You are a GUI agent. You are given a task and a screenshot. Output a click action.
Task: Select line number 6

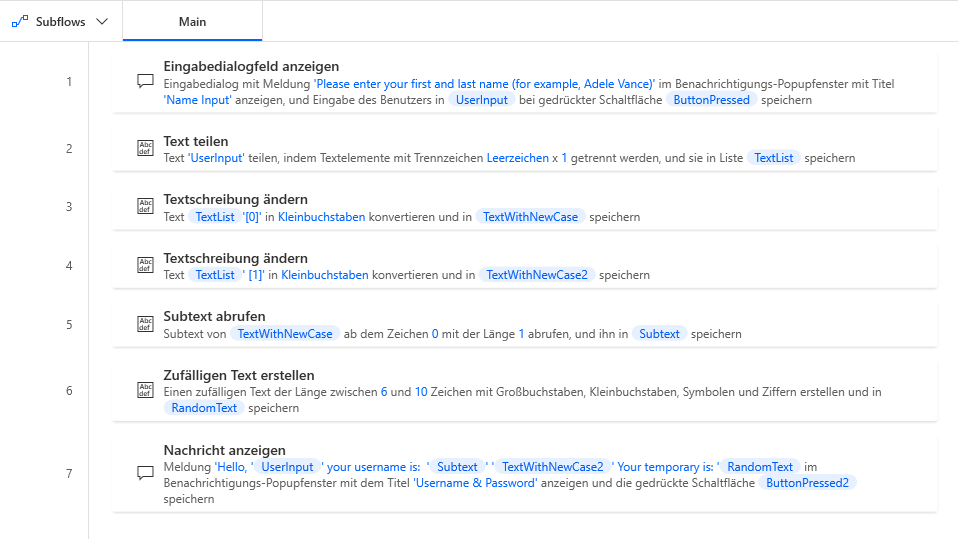(x=69, y=390)
